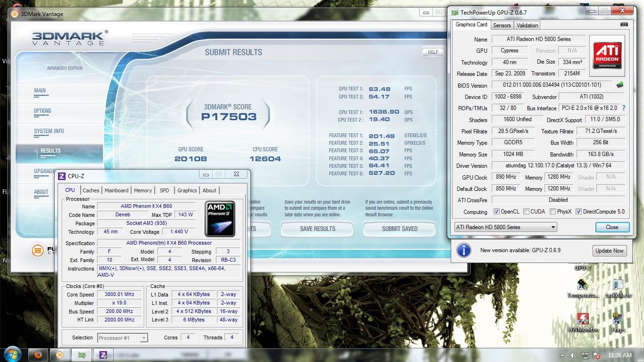Toggle the CUDA checkbox

tap(526, 212)
